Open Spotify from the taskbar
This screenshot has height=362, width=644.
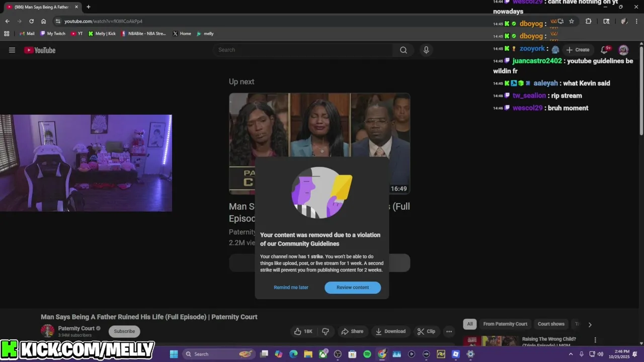pos(367,354)
